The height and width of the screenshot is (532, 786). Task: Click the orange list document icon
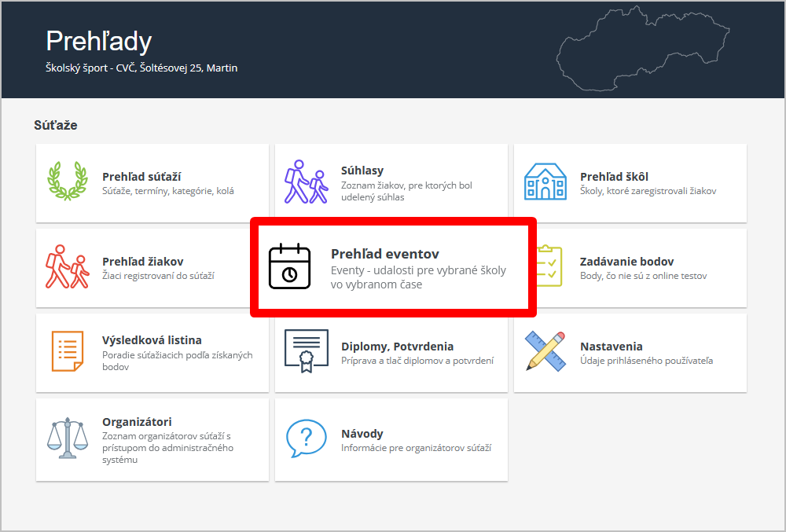click(x=67, y=352)
